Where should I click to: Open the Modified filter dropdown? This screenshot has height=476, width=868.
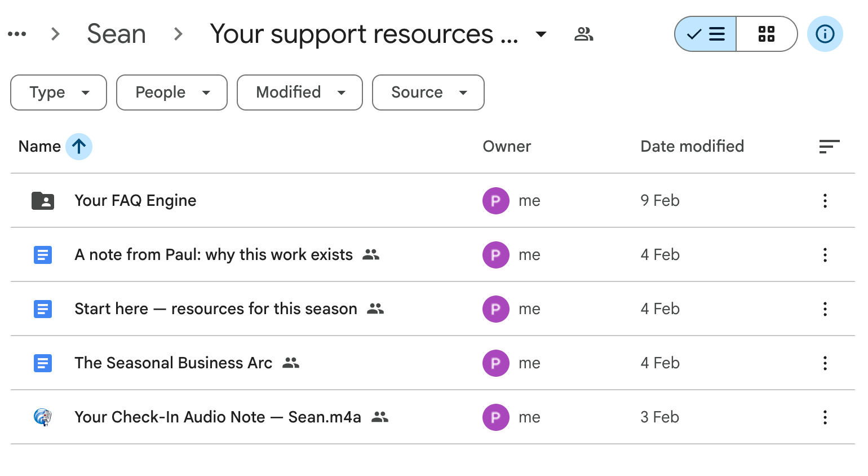(300, 92)
